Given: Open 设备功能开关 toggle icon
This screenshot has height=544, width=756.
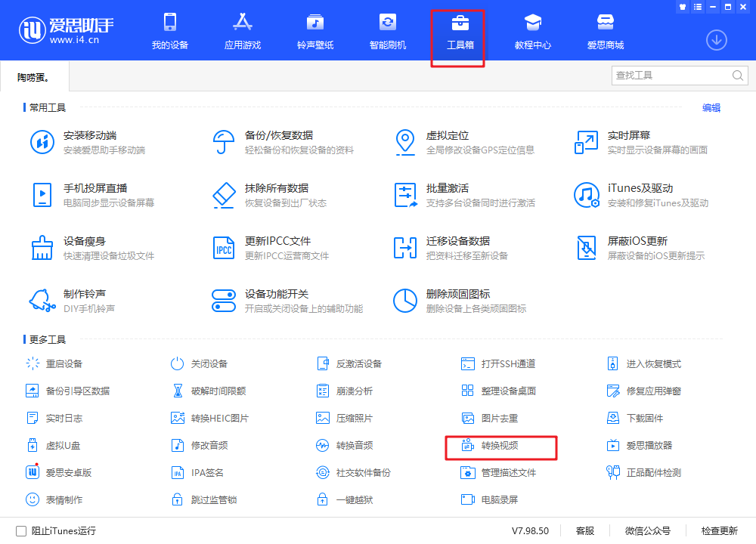Looking at the screenshot, I should click(224, 301).
